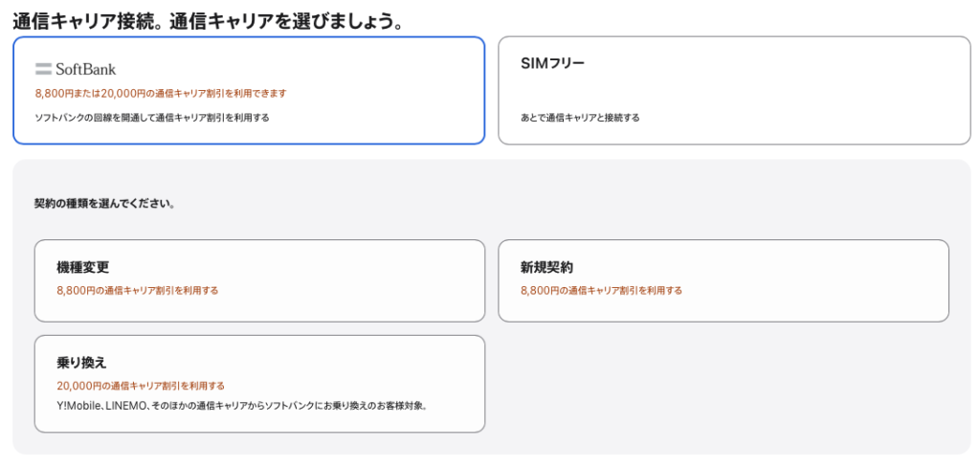The height and width of the screenshot is (468, 980).
Task: Choose the SIMフリー option card
Action: click(734, 91)
